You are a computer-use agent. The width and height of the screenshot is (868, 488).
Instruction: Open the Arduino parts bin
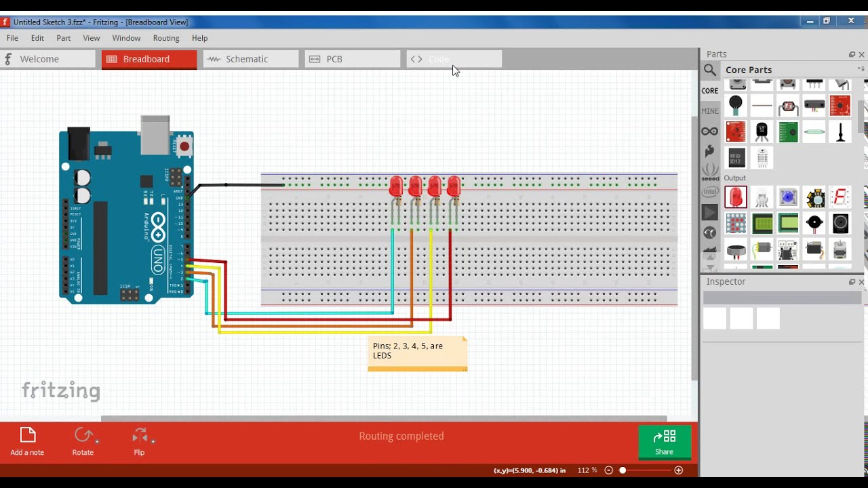point(710,131)
